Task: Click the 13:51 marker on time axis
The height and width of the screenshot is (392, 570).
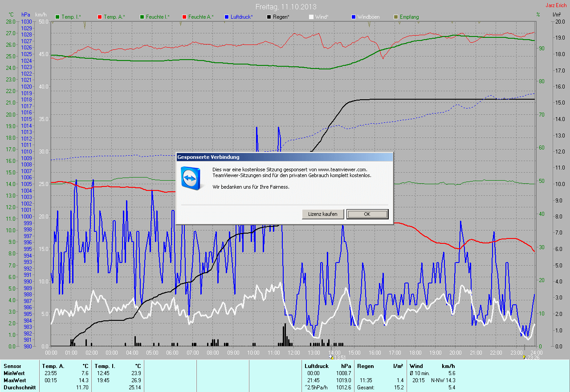Action: click(x=340, y=357)
